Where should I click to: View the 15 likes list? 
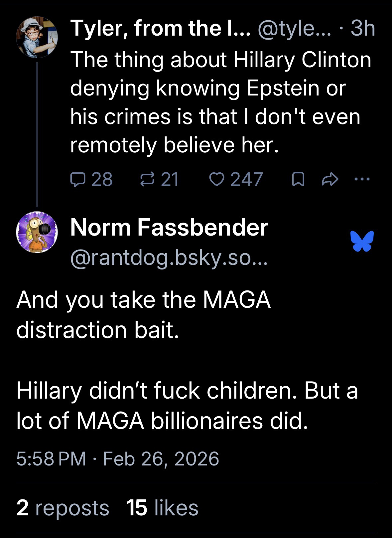tap(162, 508)
